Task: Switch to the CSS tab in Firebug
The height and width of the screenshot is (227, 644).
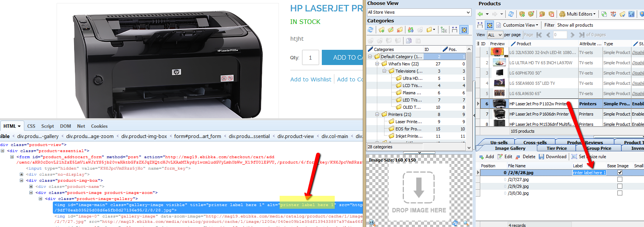Action: click(x=31, y=126)
